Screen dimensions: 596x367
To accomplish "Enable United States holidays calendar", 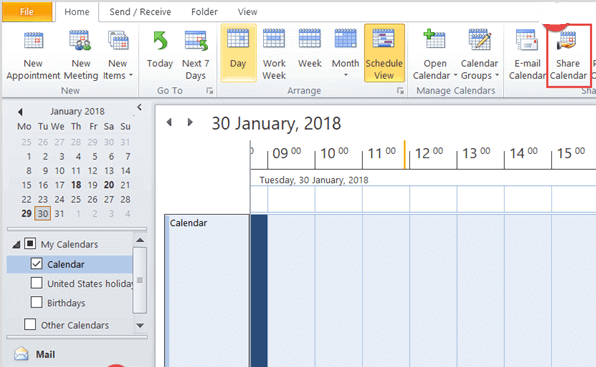I will (36, 283).
